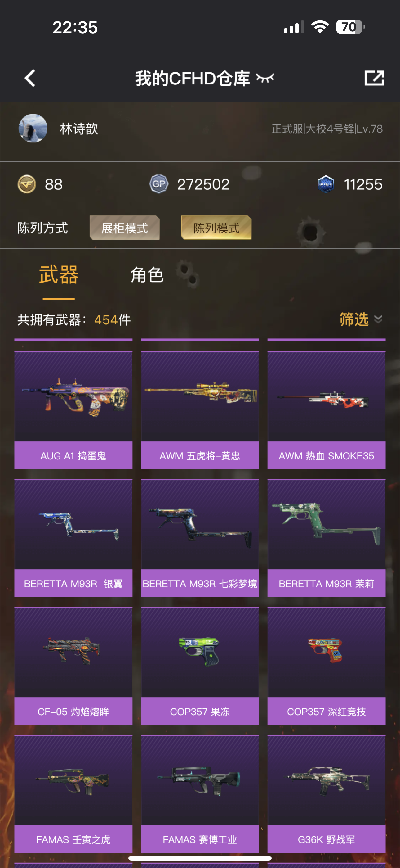Toggle the closed-eye hide warehouse icon

(265, 78)
